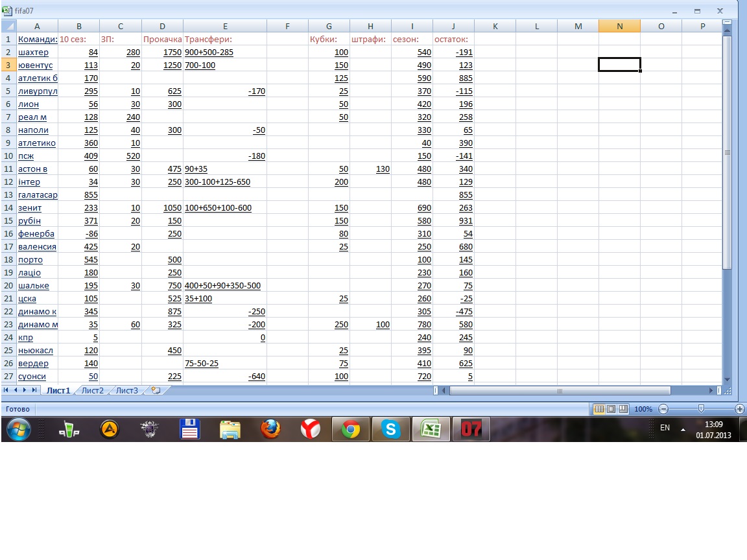Switch to the Лист2 sheet tab
The height and width of the screenshot is (560, 747).
pyautogui.click(x=93, y=390)
